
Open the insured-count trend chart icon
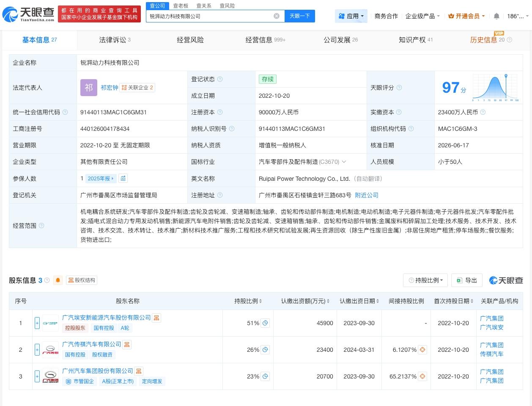tap(123, 178)
